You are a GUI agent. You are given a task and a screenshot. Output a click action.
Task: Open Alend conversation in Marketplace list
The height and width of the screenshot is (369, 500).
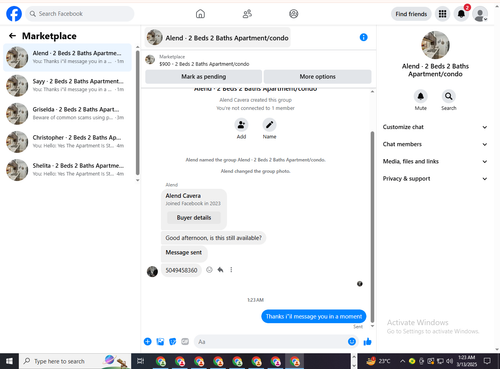pos(67,57)
